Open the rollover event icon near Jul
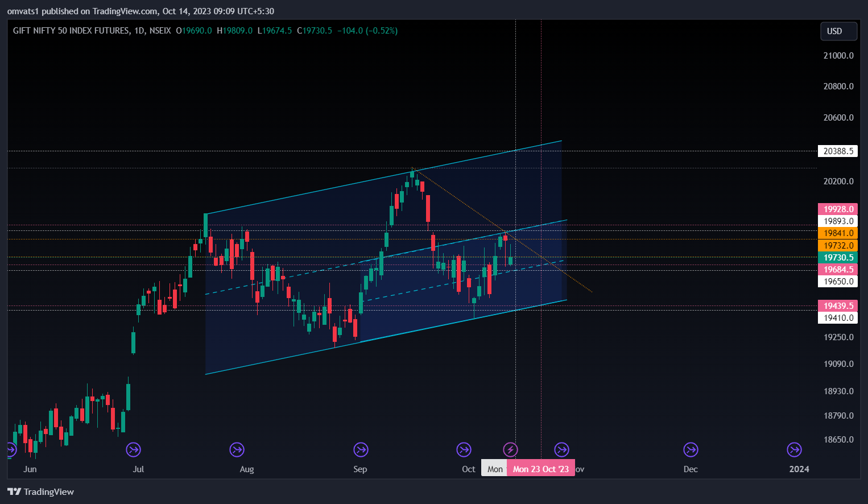Viewport: 868px width, 504px height. (134, 450)
